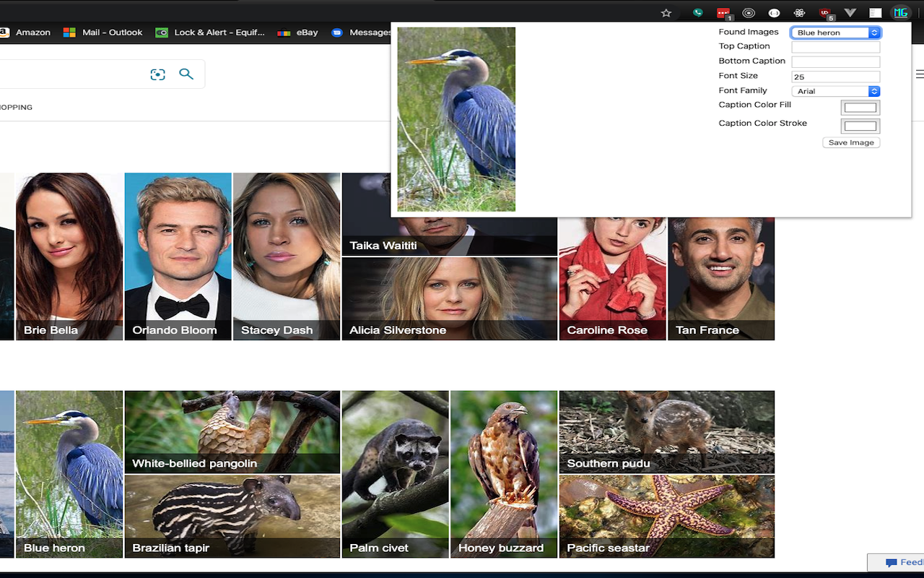Image resolution: width=924 pixels, height=578 pixels.
Task: Open the eBay bookmark
Action: click(298, 33)
